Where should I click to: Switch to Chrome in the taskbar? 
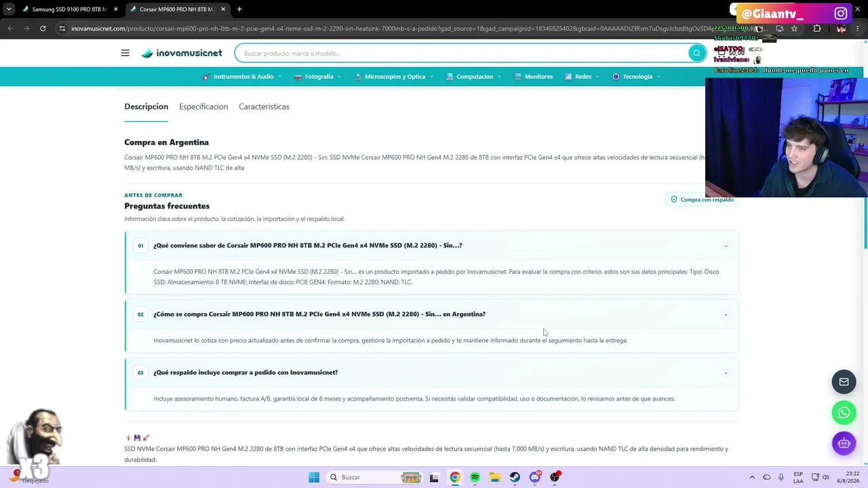click(x=454, y=477)
